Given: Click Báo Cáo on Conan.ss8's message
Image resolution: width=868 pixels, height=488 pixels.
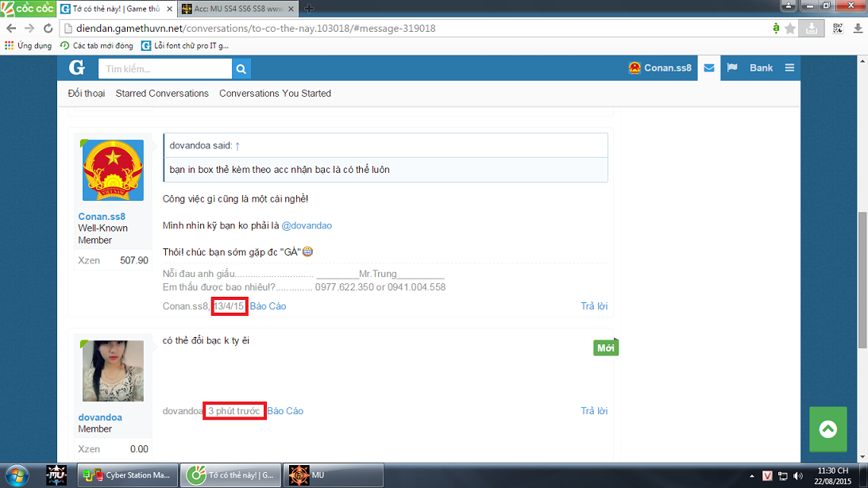Looking at the screenshot, I should pyautogui.click(x=268, y=306).
